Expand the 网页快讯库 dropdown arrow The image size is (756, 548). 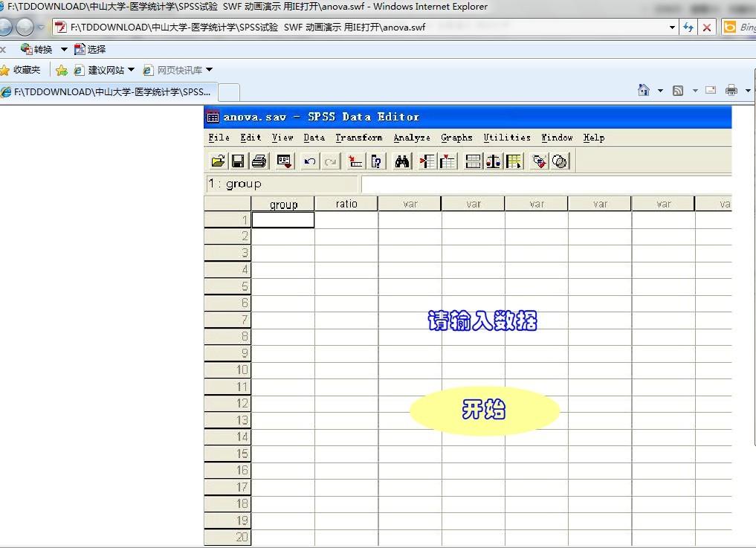(x=209, y=70)
